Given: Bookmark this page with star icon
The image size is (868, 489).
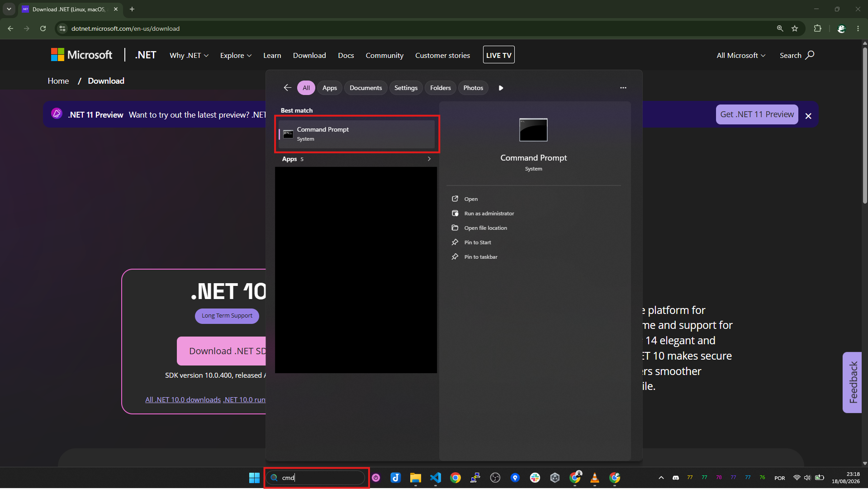Looking at the screenshot, I should click(x=795, y=28).
